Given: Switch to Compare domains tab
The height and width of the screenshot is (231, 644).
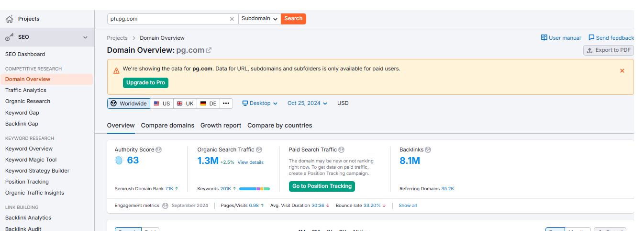Looking at the screenshot, I should pos(167,126).
